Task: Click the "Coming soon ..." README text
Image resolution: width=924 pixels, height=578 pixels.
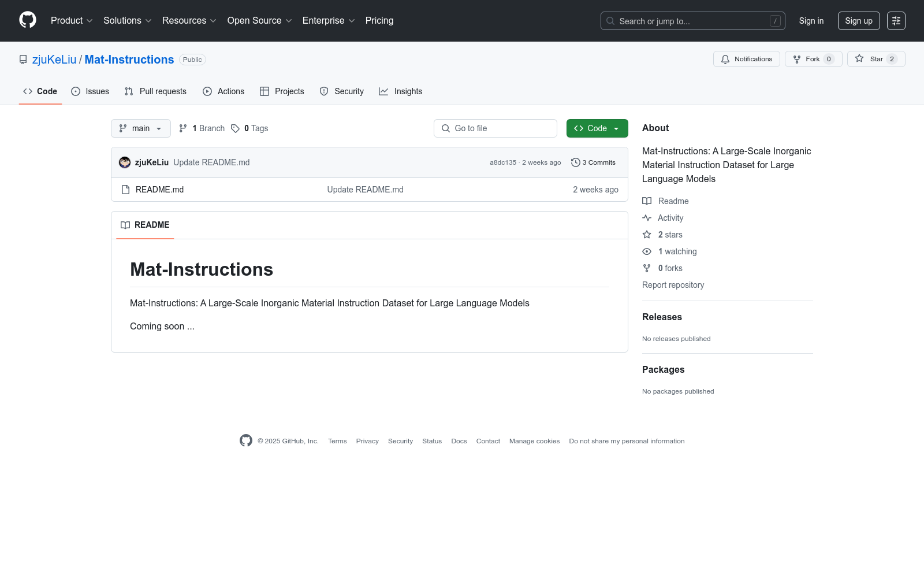Action: pyautogui.click(x=162, y=326)
